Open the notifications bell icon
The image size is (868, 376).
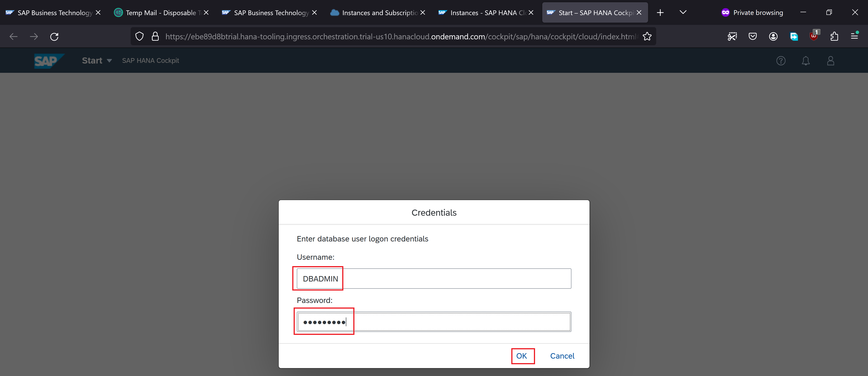[805, 61]
